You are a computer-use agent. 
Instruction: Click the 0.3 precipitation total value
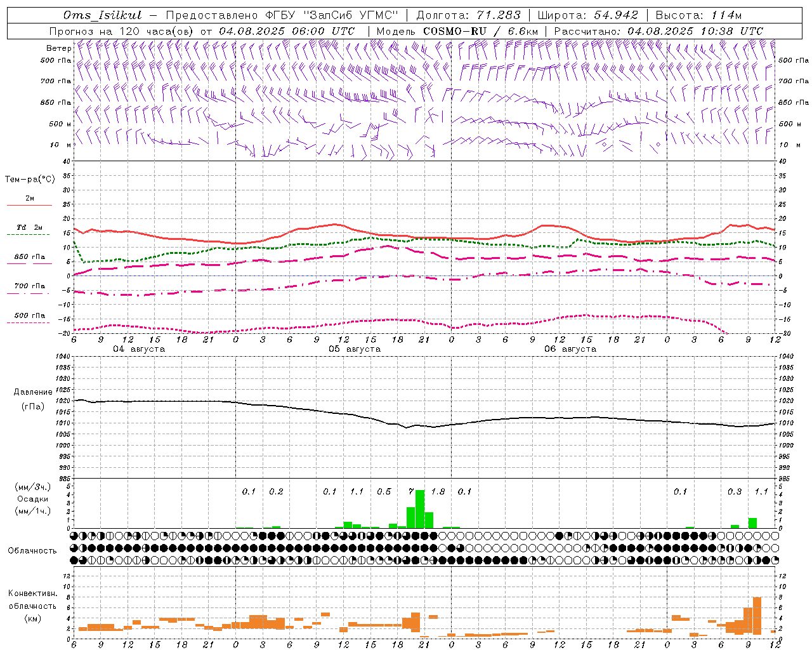pyautogui.click(x=735, y=491)
